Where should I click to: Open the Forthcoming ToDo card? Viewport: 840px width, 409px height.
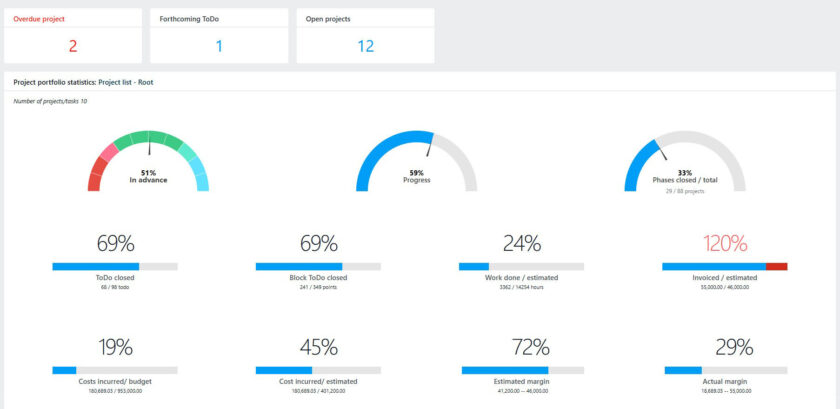pyautogui.click(x=219, y=36)
